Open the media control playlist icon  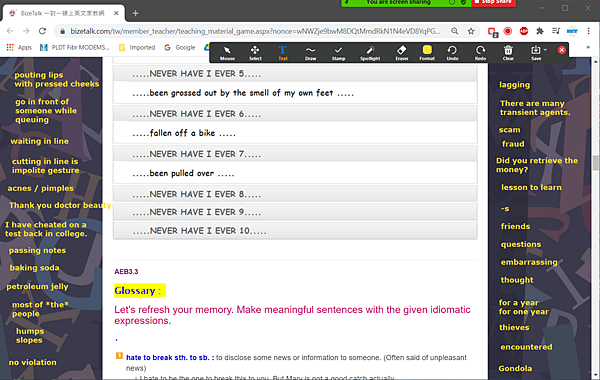pyautogui.click(x=556, y=31)
